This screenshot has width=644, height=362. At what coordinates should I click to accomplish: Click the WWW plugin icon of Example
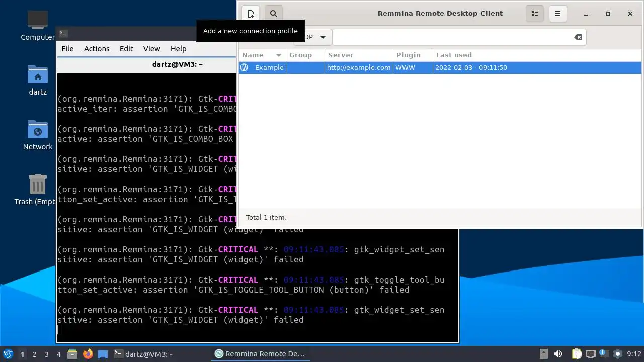(244, 67)
